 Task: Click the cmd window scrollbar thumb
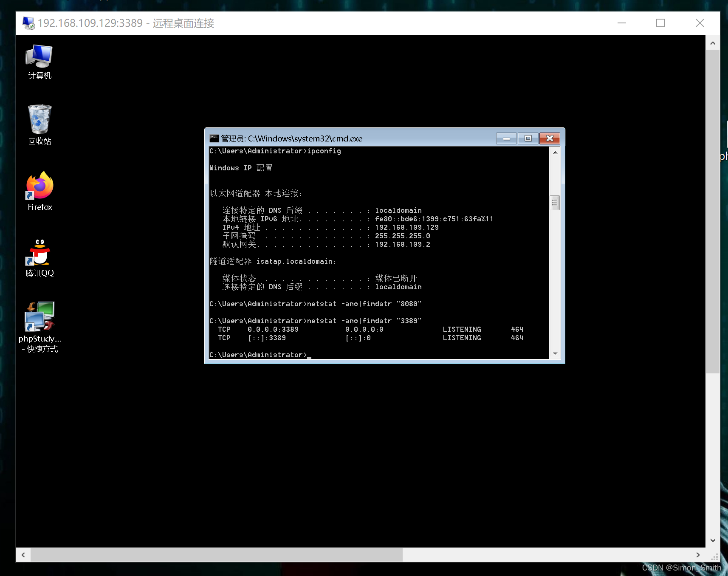coord(555,203)
